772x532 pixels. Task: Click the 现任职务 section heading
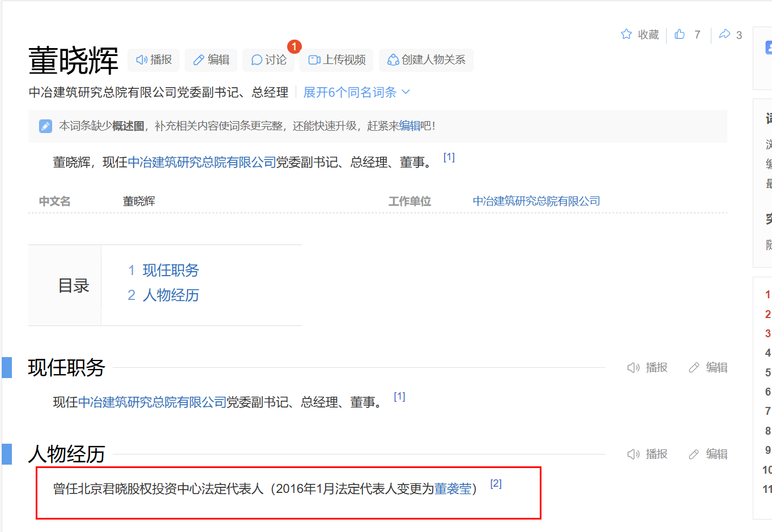click(x=67, y=368)
